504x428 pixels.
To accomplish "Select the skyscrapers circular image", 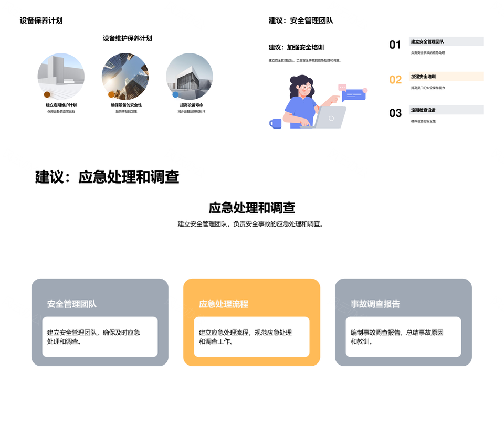I will [125, 76].
